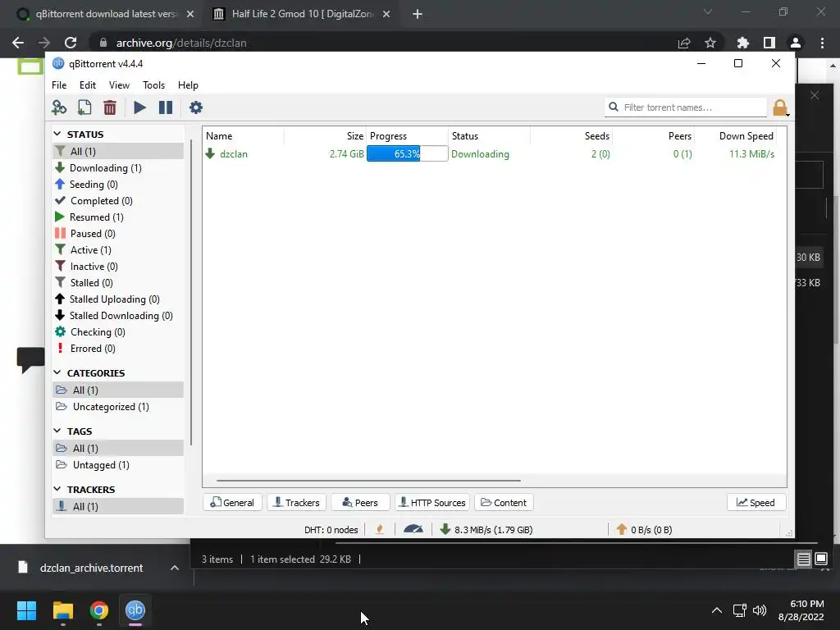Collapse the STATUS section

click(x=57, y=134)
